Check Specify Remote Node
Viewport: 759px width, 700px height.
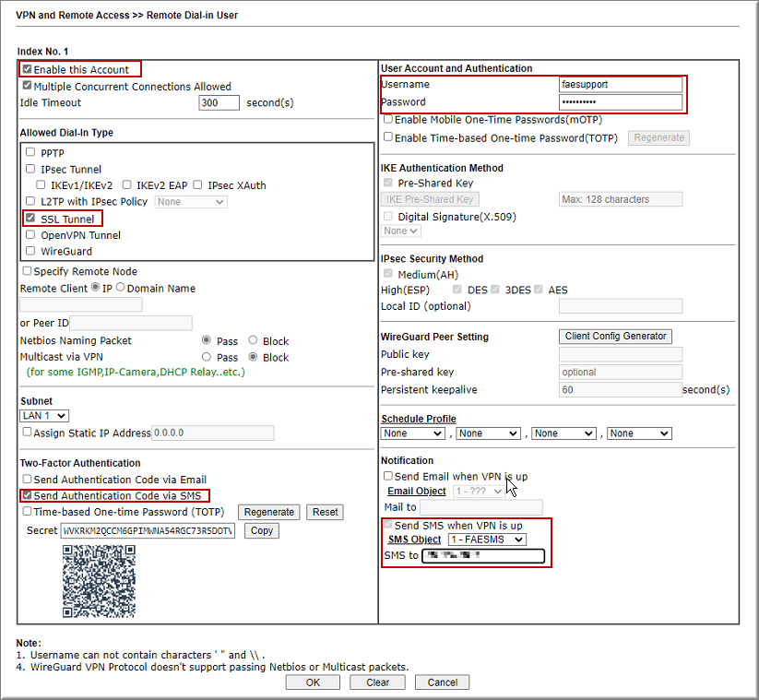[28, 270]
